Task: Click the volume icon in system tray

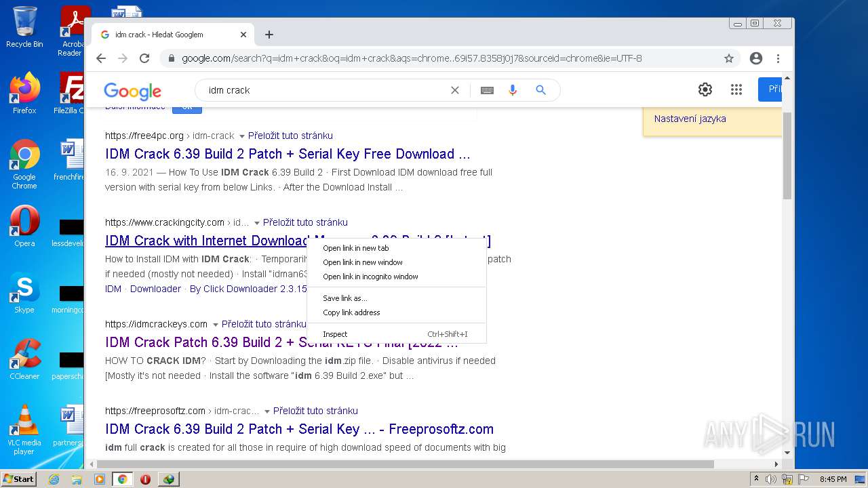Action: pos(771,479)
